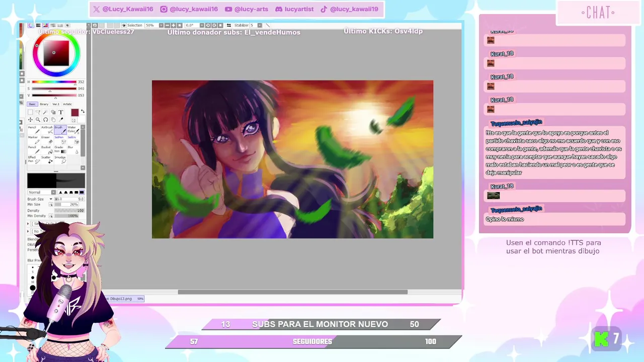This screenshot has width=644, height=362.
Task: Switch to the Basic tool tab
Action: [x=32, y=104]
